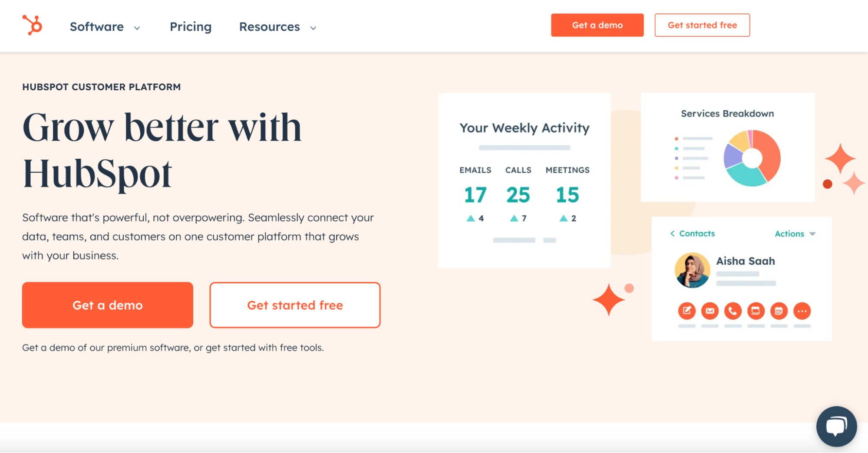Click the edit note icon on Aisha's contact card
868x453 pixels.
(686, 311)
